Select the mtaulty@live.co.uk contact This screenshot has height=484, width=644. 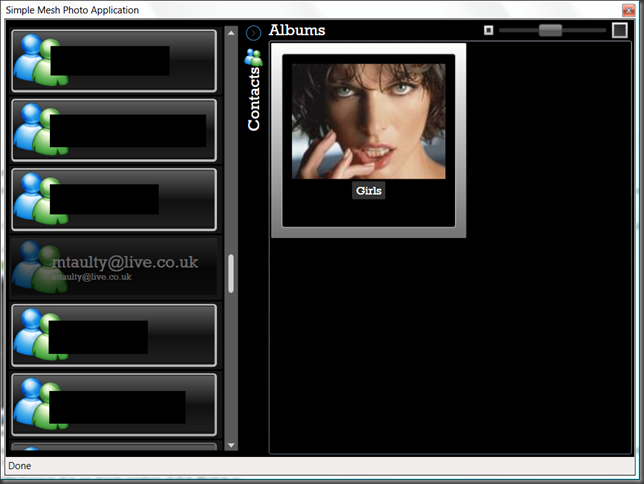click(114, 267)
